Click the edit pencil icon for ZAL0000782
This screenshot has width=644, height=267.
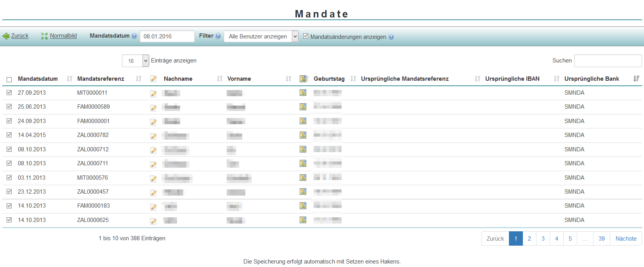(153, 136)
